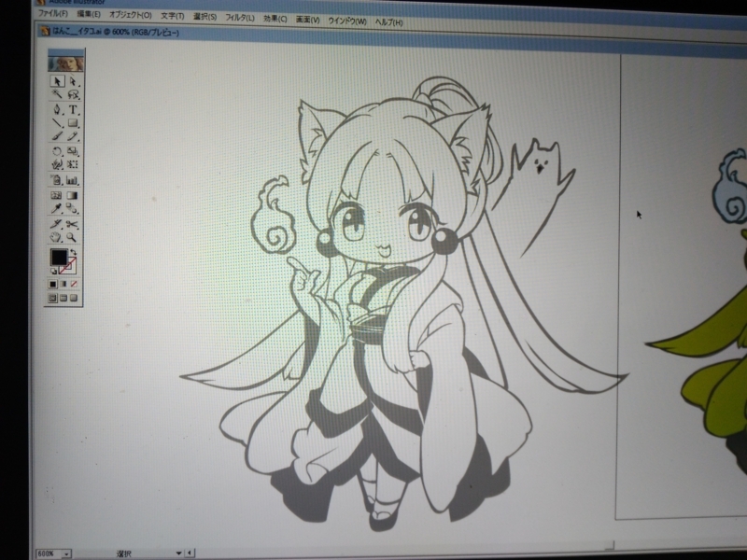Screen dimensions: 747x560
Task: Open the 編集(E) menu
Action: click(89, 14)
